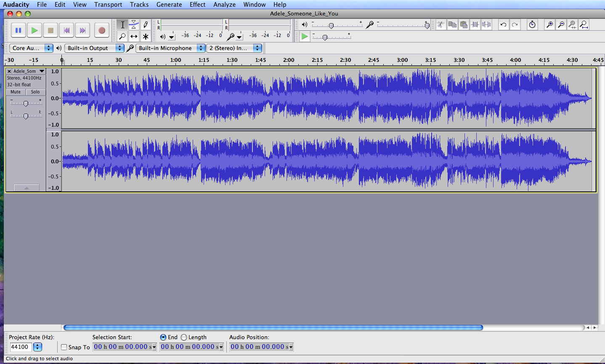Open the Audacity application menu
The height and width of the screenshot is (364, 605).
click(x=16, y=5)
